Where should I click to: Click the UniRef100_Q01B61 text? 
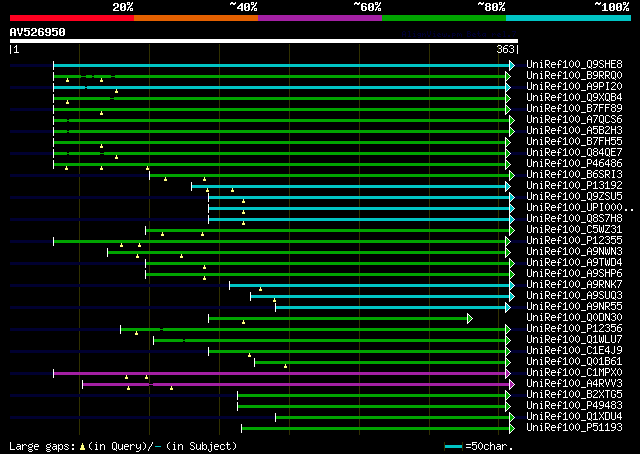click(574, 362)
